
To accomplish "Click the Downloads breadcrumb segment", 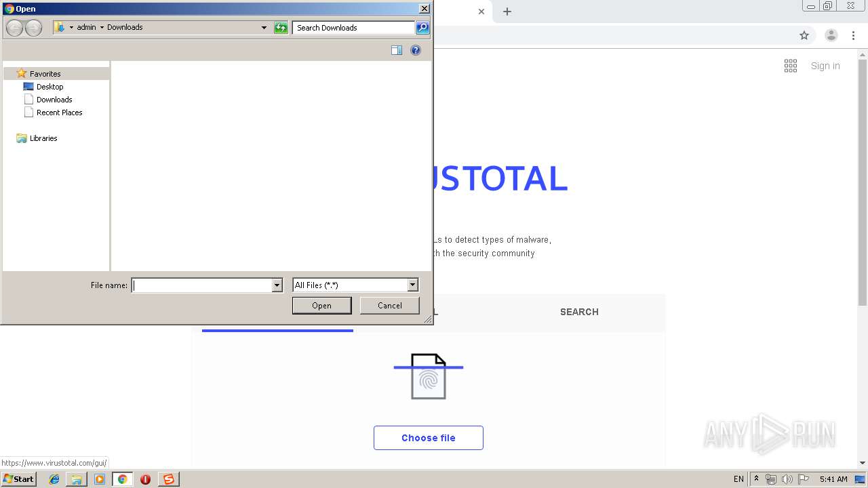I will tap(125, 27).
